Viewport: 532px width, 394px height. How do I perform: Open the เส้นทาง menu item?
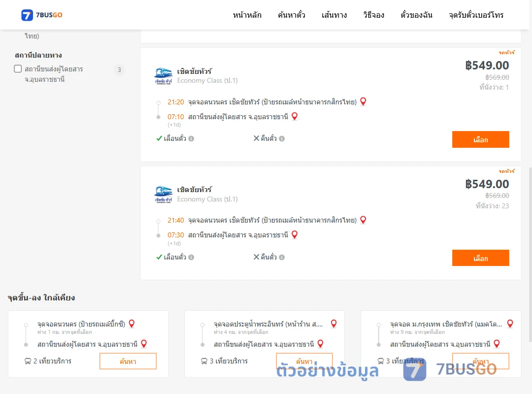334,15
